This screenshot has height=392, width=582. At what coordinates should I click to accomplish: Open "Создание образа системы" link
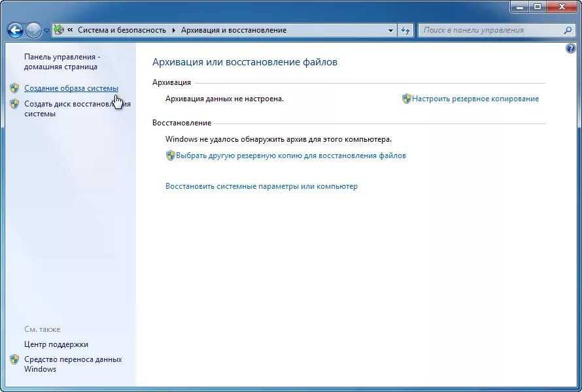[x=71, y=88]
